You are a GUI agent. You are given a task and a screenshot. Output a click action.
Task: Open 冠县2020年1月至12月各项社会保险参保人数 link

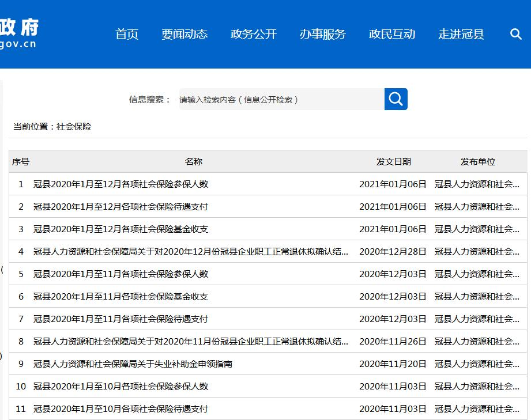pyautogui.click(x=120, y=184)
